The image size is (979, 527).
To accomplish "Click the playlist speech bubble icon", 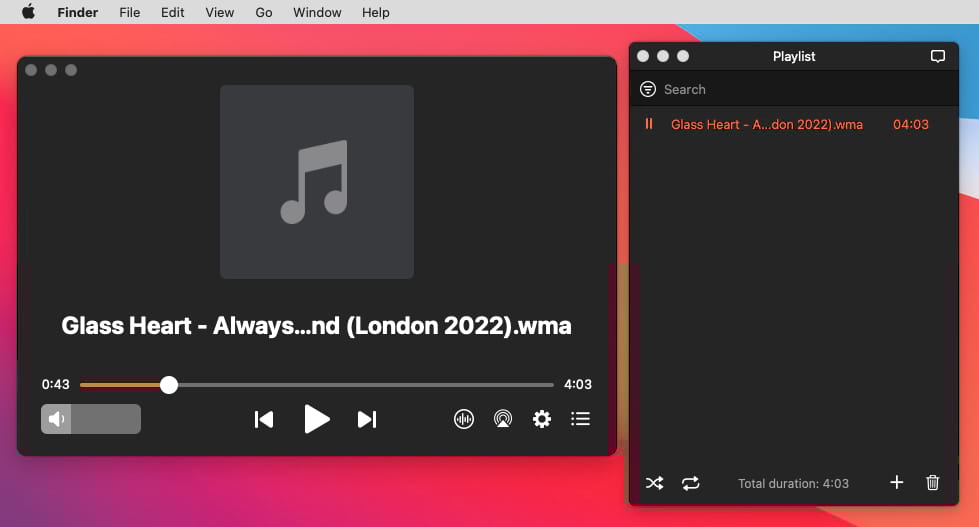I will 938,56.
